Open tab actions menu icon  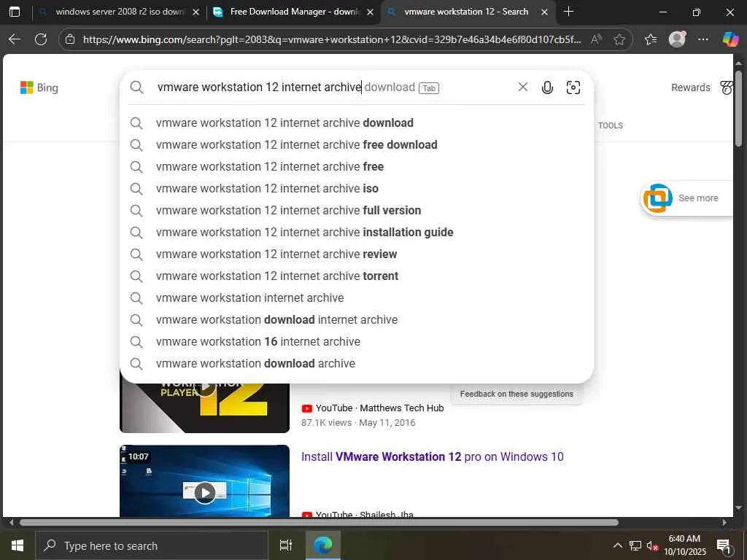pyautogui.click(x=15, y=12)
